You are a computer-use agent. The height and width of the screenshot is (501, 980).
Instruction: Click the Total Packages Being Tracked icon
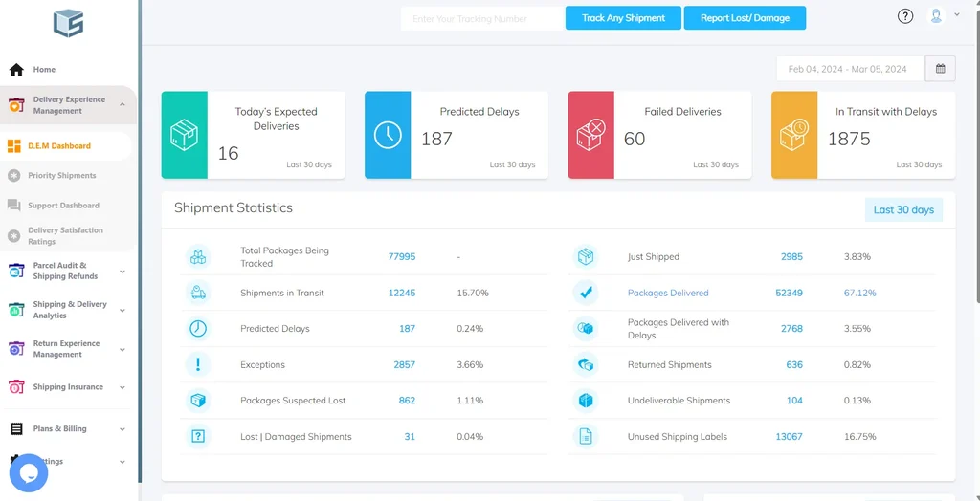pyautogui.click(x=198, y=257)
